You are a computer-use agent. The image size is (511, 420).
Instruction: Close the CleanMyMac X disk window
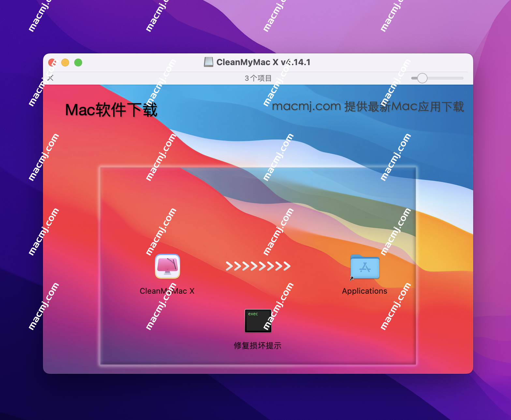click(x=52, y=63)
